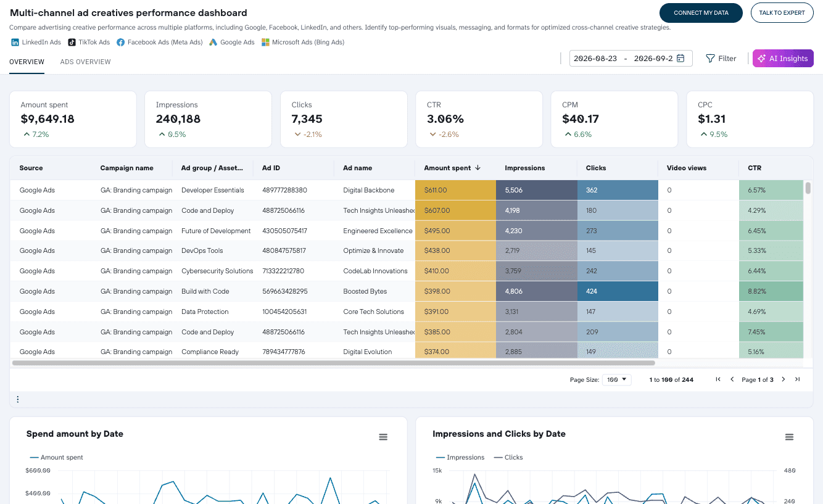Click the Microsoft Ads logo icon
823x504 pixels.
tap(265, 43)
